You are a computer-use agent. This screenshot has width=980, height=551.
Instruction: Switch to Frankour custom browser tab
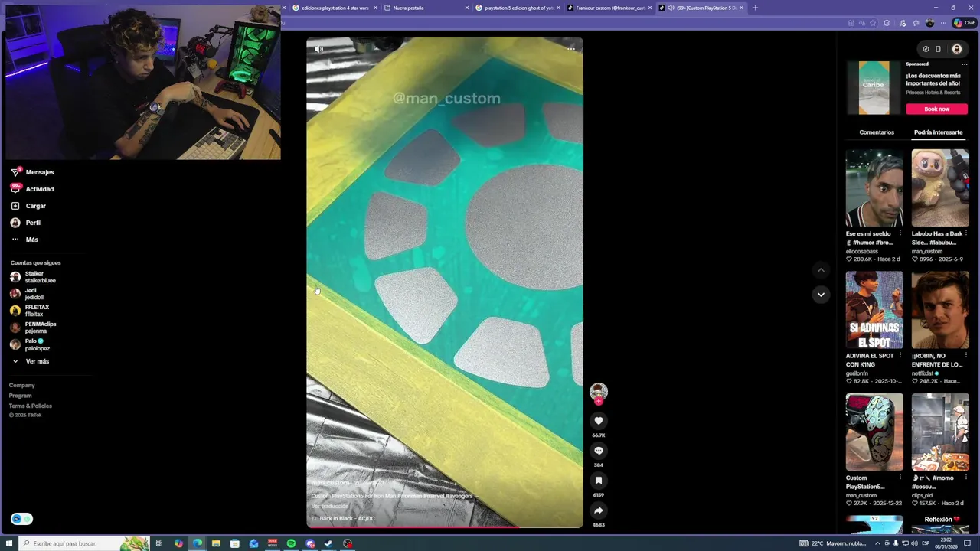[609, 8]
